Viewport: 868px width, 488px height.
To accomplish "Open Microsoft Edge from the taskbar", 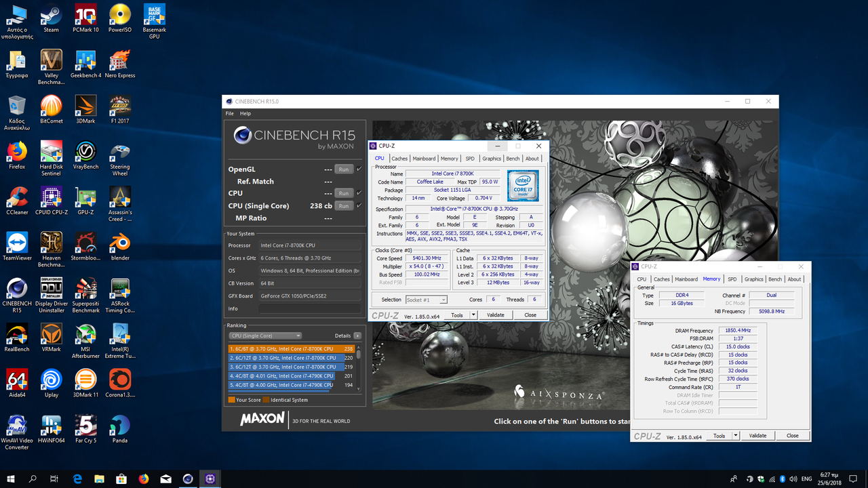I will coord(77,479).
